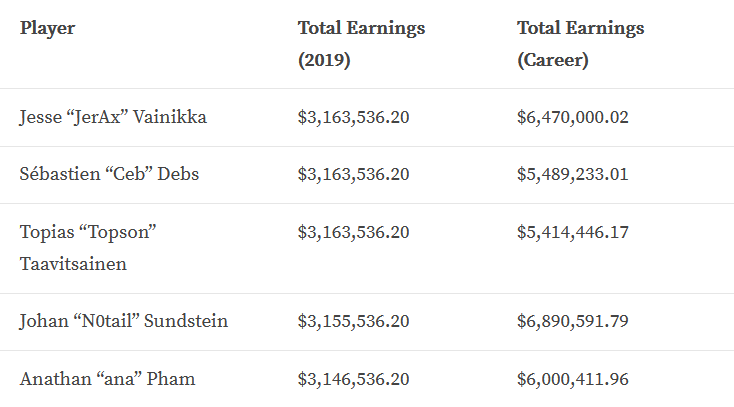Click Ceb's 2019 earnings value
The height and width of the screenshot is (407, 734).
coord(353,174)
